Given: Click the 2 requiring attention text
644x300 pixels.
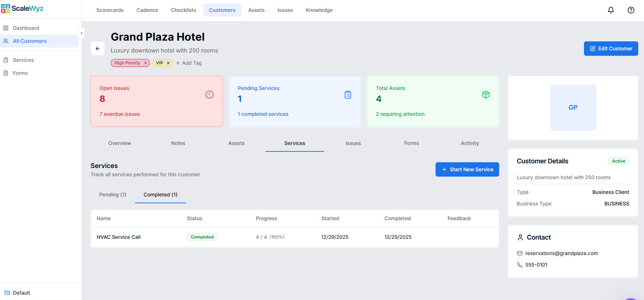Looking at the screenshot, I should 400,114.
